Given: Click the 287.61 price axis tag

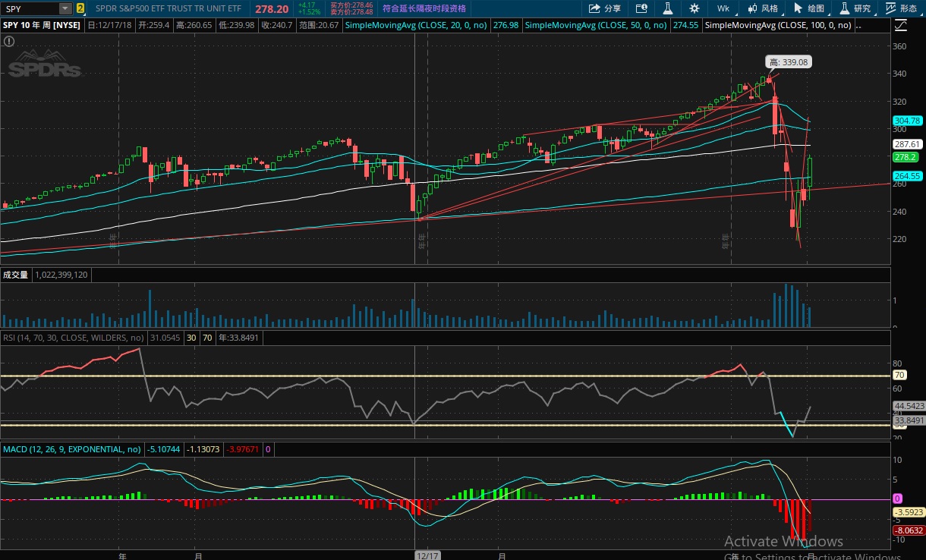Looking at the screenshot, I should click(x=907, y=144).
